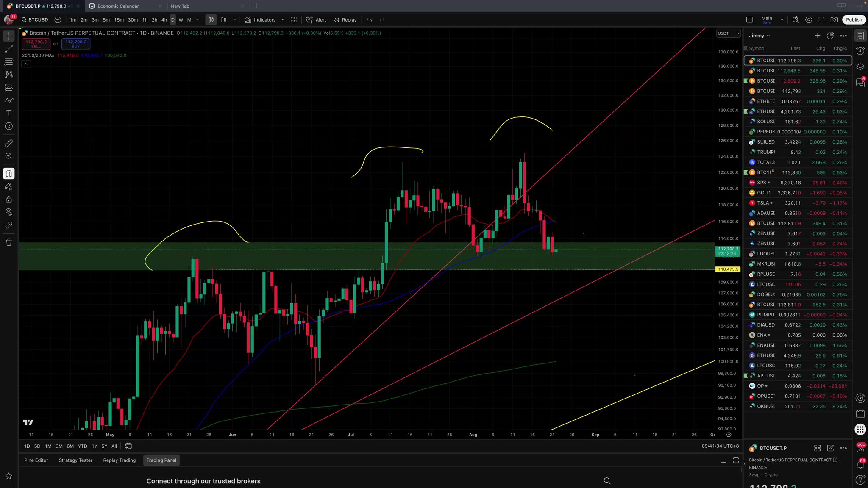Select the trend line drawing tool
This screenshot has height=488, width=868.
point(9,49)
